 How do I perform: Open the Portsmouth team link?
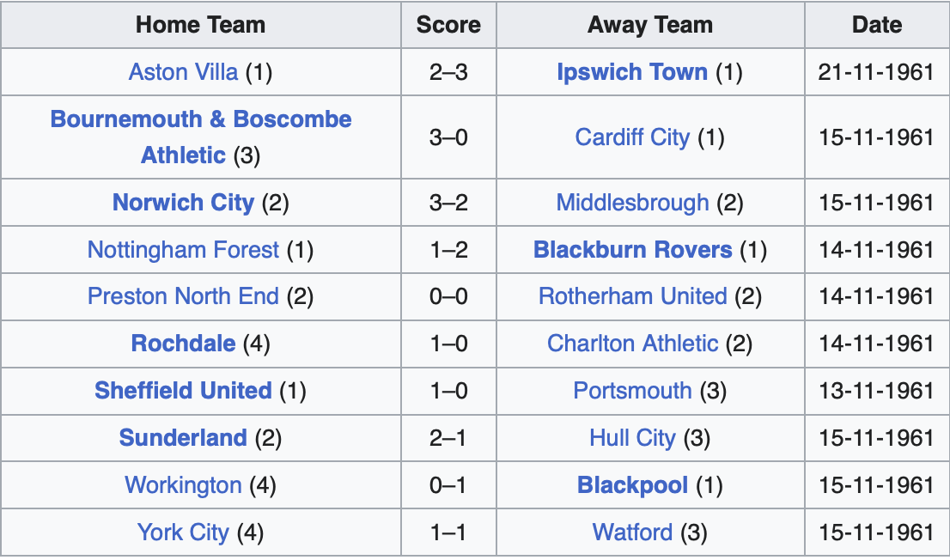click(x=632, y=391)
